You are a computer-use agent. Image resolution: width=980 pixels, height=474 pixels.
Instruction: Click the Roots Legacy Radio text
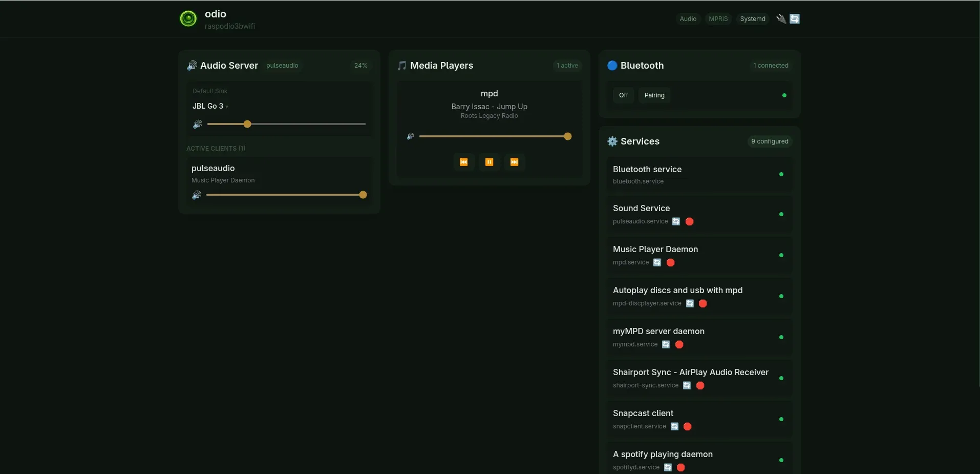[489, 116]
